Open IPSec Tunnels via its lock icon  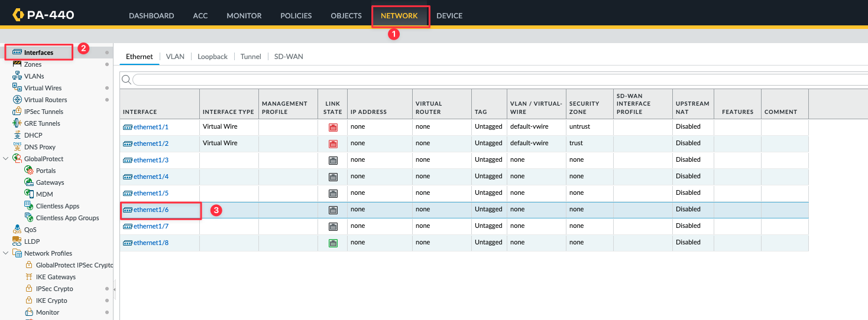pos(17,111)
